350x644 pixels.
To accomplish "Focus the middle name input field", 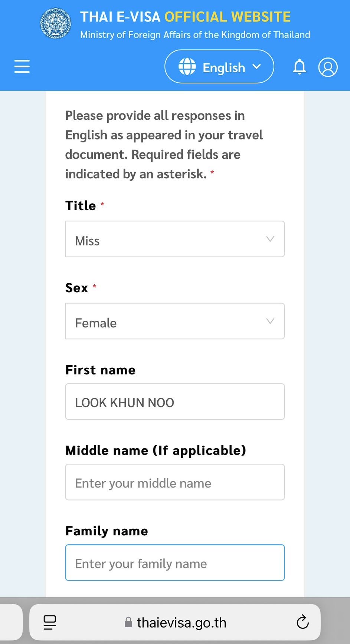I will (x=175, y=482).
